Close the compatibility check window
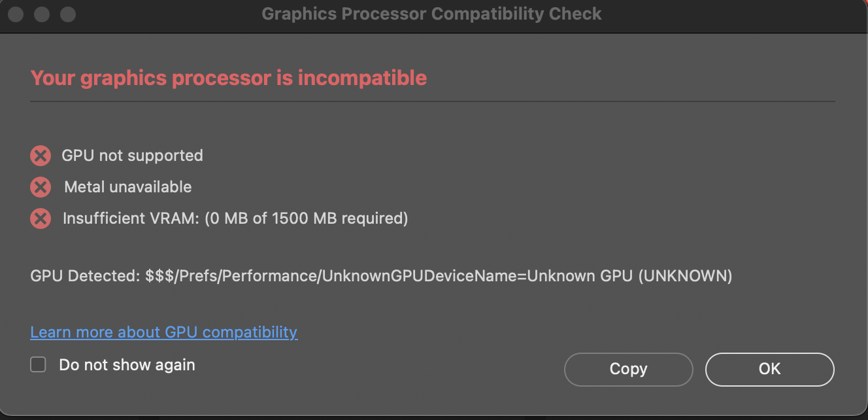This screenshot has width=868, height=420. coord(16,14)
